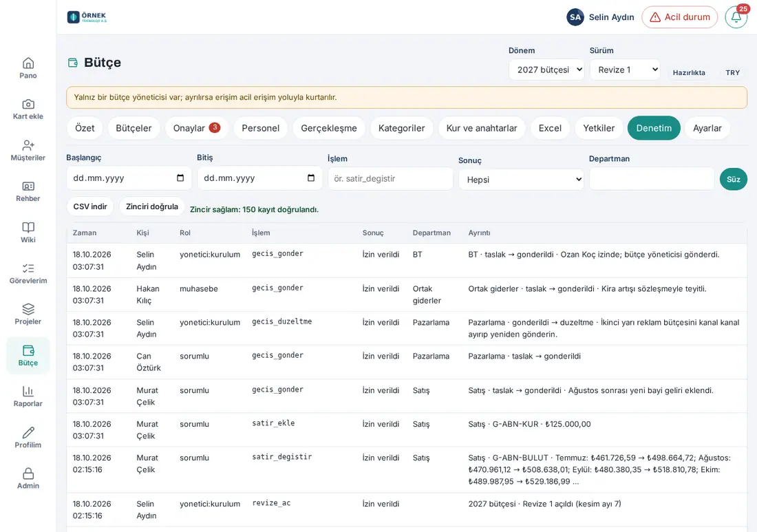The image size is (757, 532).
Task: Click the Süz filter button
Action: 734,179
